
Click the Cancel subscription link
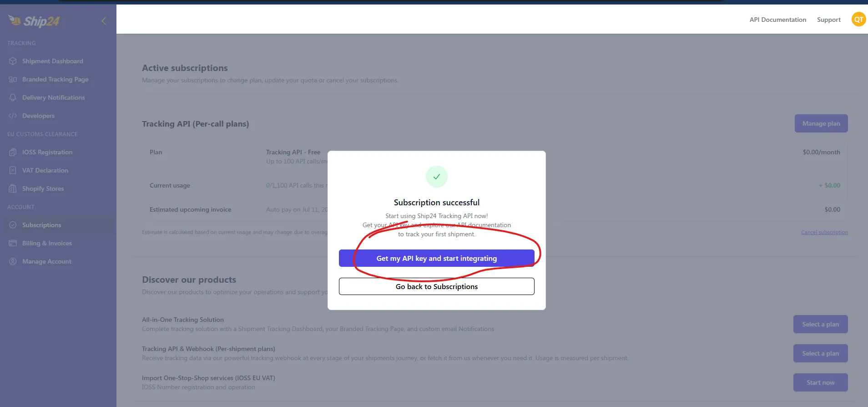point(824,232)
